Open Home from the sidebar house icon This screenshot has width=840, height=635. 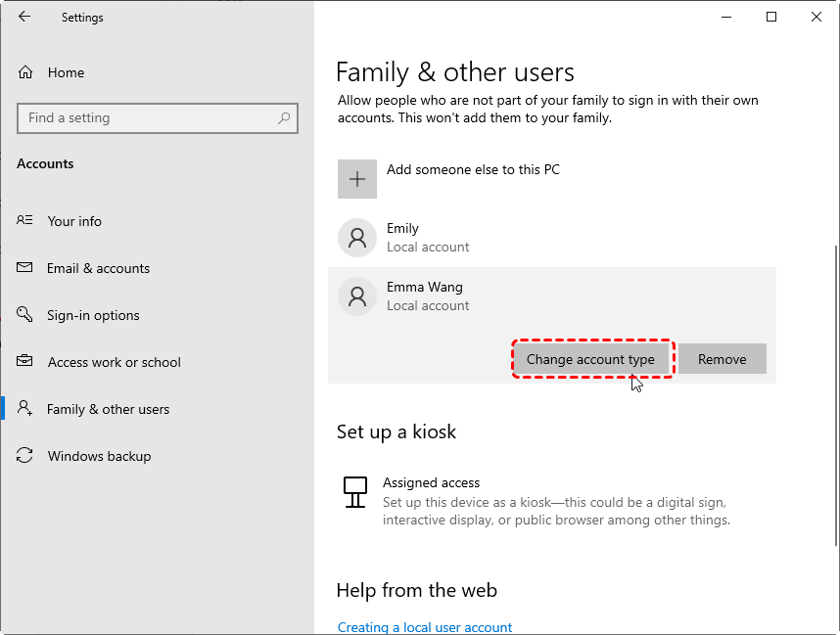click(x=26, y=72)
